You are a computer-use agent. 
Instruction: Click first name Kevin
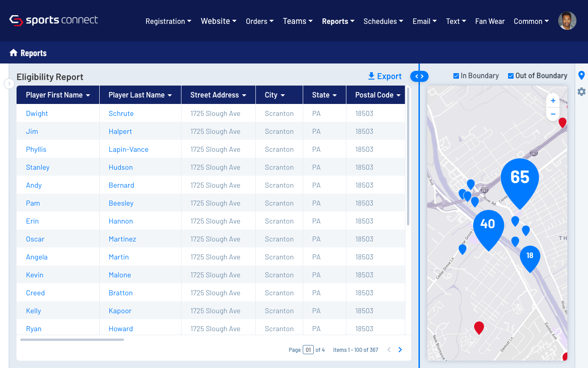click(x=34, y=275)
